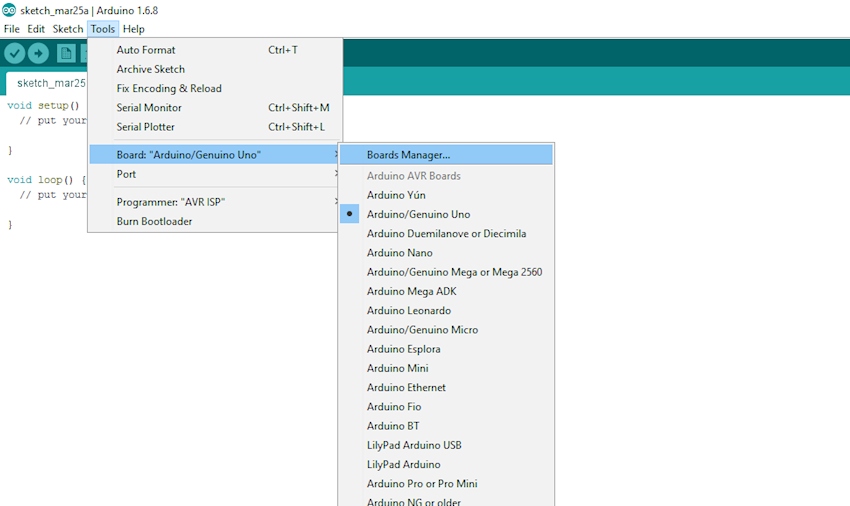Select Arduino Duemilanove or Diecimila board
The height and width of the screenshot is (506, 850).
point(446,234)
